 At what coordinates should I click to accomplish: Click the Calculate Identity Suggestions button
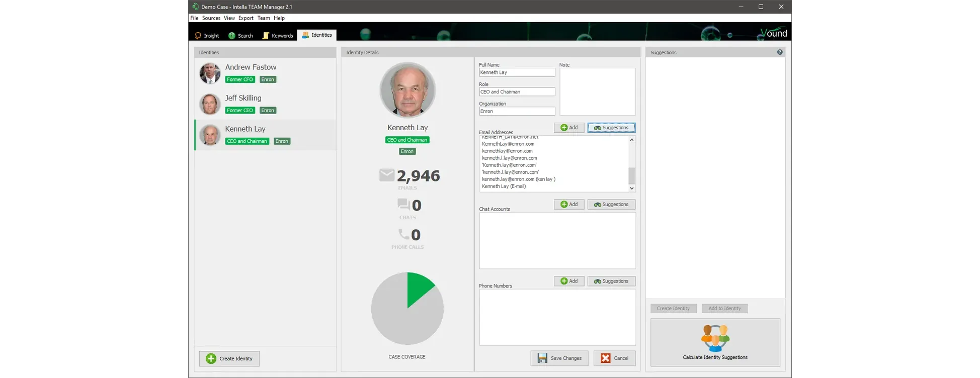(x=715, y=342)
